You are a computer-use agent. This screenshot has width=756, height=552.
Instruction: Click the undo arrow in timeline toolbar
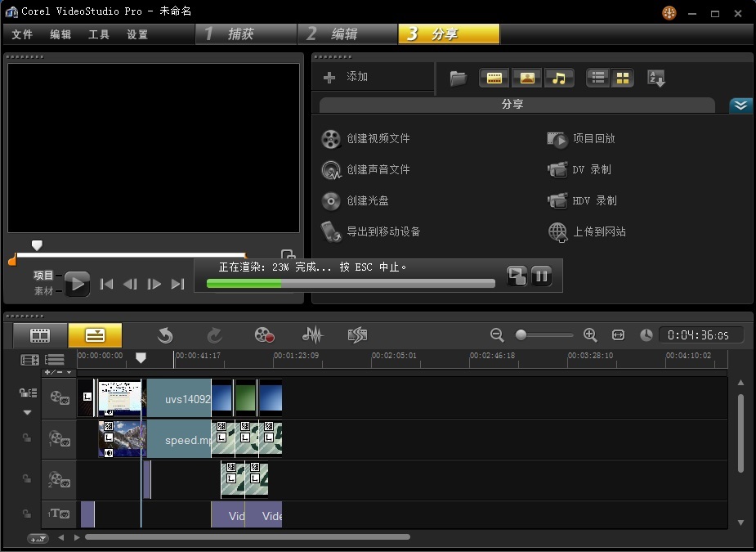165,334
